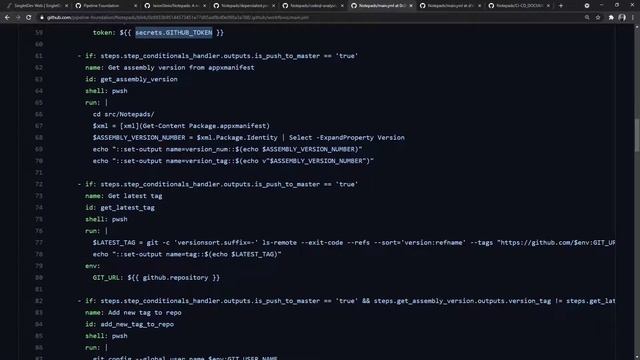Click 'GIT_URL: ${{ github.repository }}' line
640x360 pixels.
pyautogui.click(x=156, y=278)
